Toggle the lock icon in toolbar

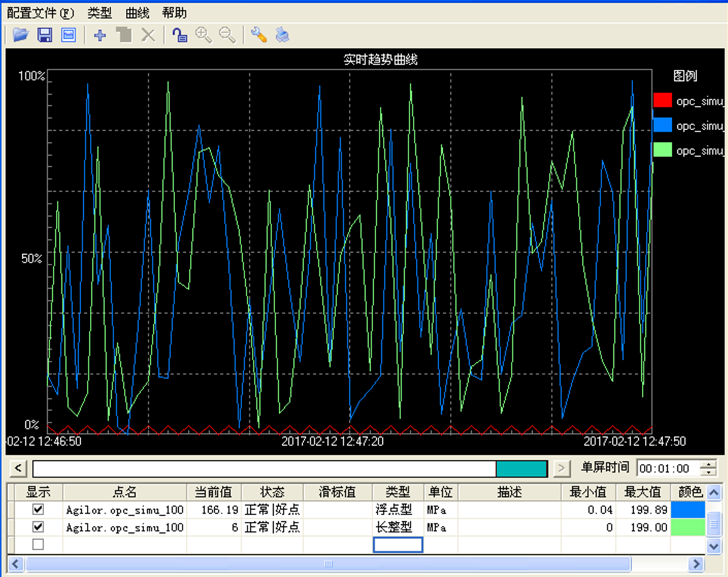(x=179, y=35)
